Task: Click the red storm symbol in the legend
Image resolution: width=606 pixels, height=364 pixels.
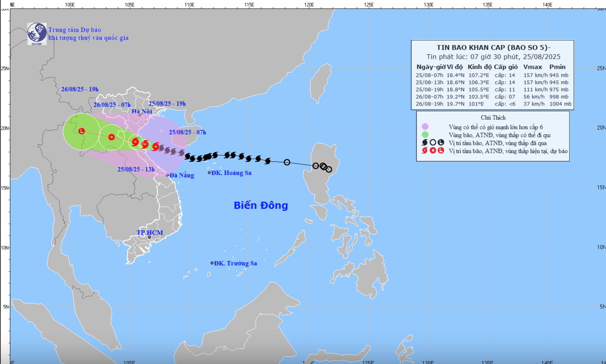Action: click(x=425, y=151)
